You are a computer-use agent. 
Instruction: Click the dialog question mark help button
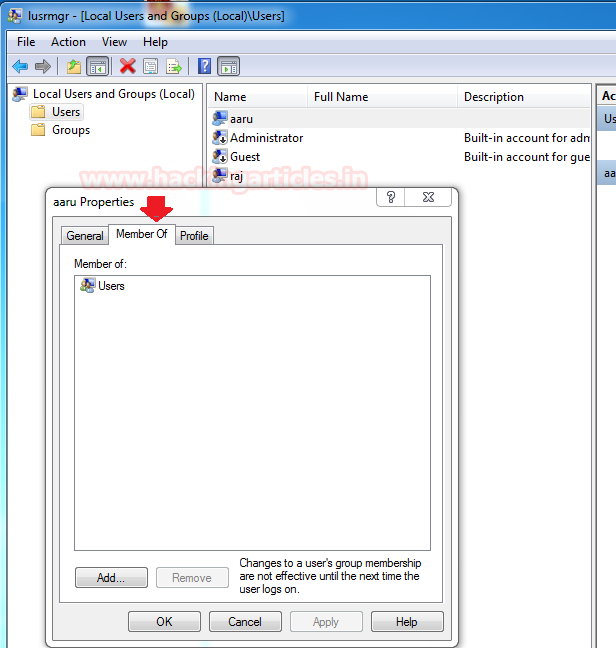click(x=391, y=197)
